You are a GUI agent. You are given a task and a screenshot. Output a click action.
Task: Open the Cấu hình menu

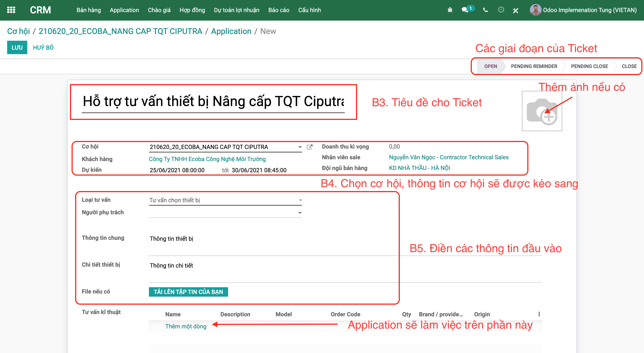[x=309, y=10]
